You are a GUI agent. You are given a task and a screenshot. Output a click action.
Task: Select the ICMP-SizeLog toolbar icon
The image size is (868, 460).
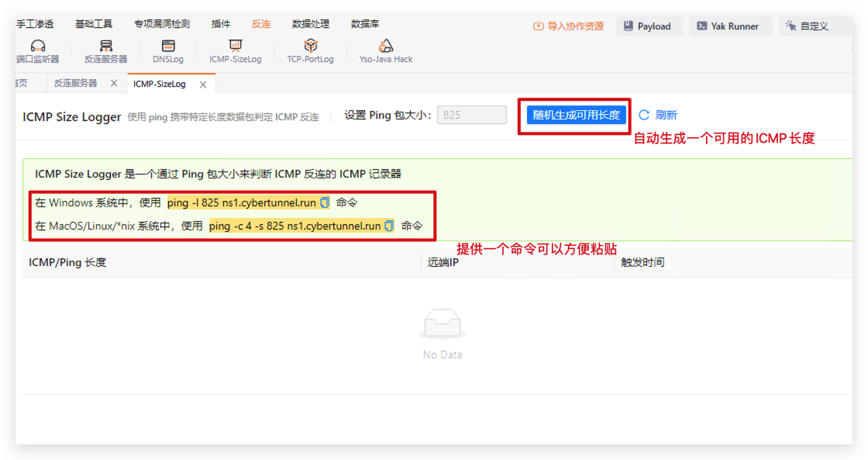pos(235,51)
